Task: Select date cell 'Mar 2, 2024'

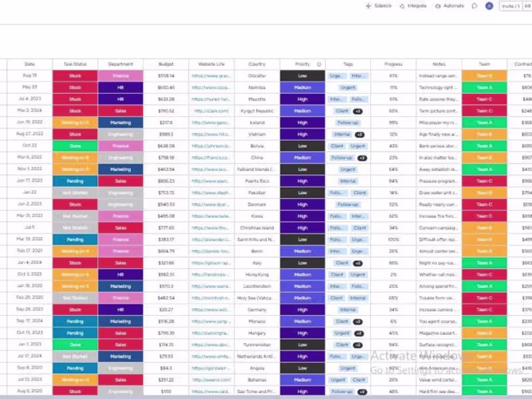Action: (x=30, y=110)
